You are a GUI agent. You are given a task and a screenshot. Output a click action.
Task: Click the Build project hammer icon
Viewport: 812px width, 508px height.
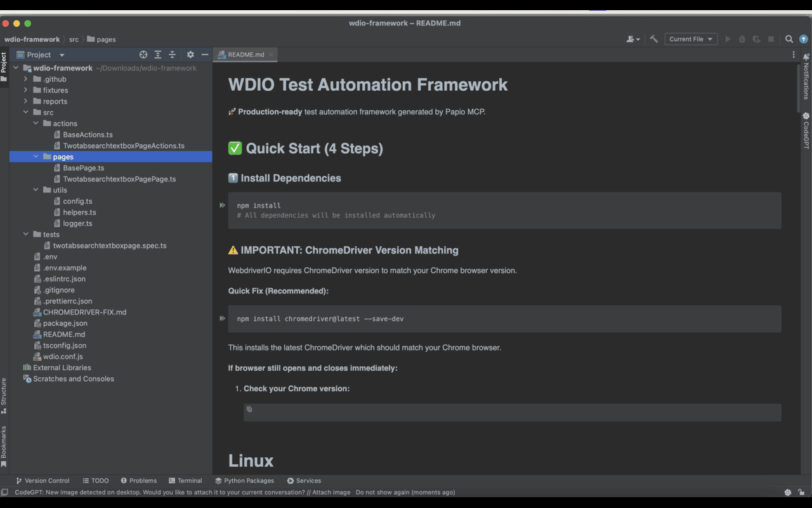click(653, 39)
